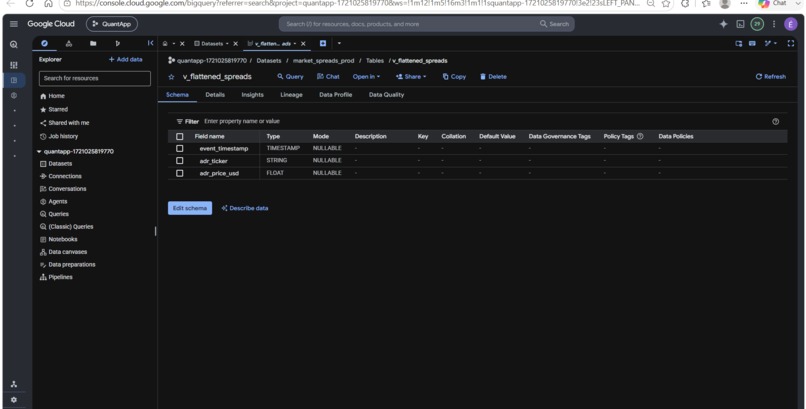Close the home tab
This screenshot has height=409, width=806.
(x=182, y=44)
